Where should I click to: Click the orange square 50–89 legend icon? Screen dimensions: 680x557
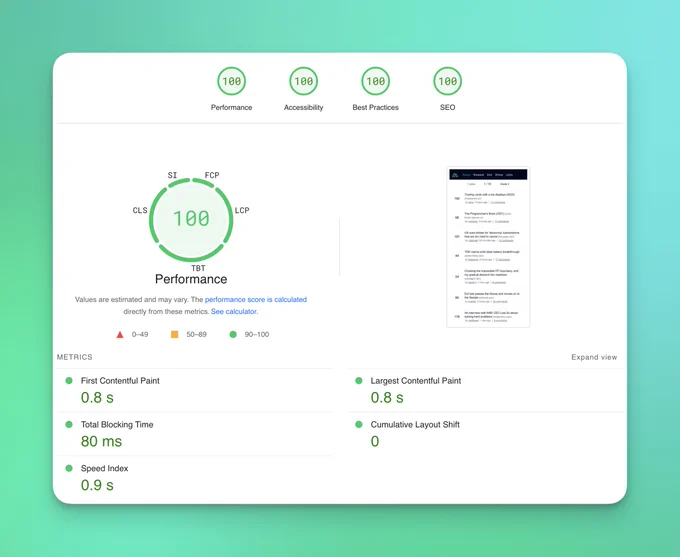[x=174, y=334]
